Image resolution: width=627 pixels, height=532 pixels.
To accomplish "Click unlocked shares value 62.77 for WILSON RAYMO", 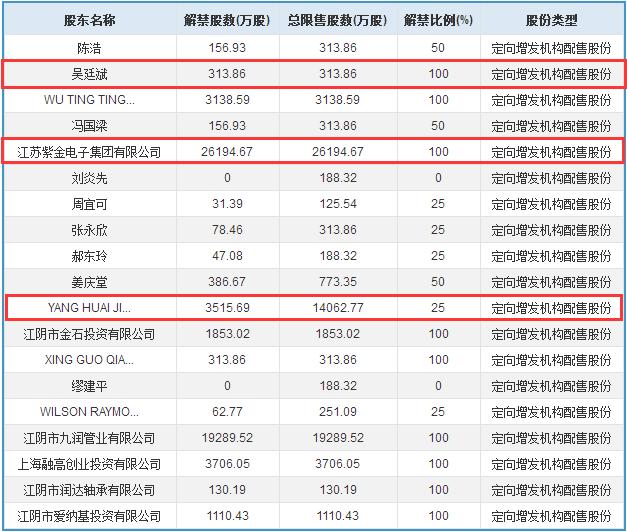I will [x=227, y=412].
